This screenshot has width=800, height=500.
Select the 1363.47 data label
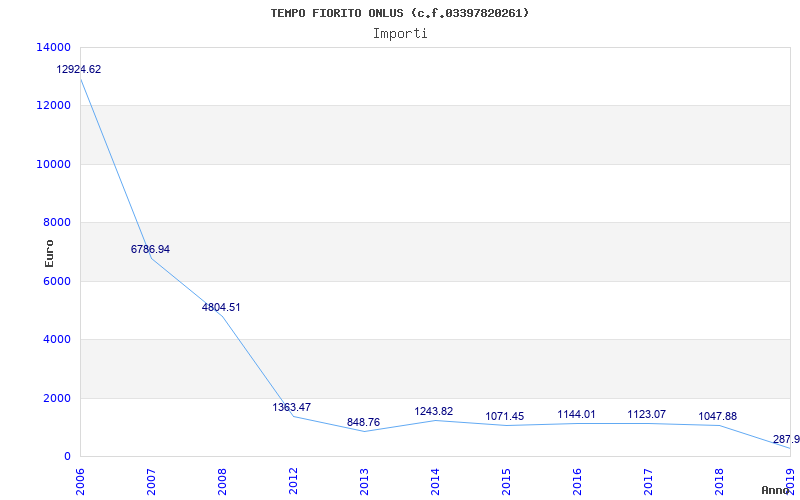pyautogui.click(x=292, y=408)
